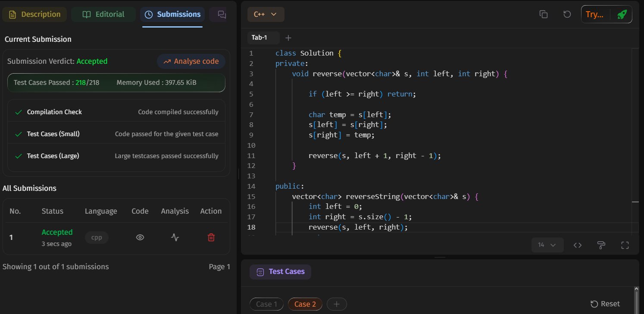
Task: Click the copy code icon
Action: click(544, 14)
